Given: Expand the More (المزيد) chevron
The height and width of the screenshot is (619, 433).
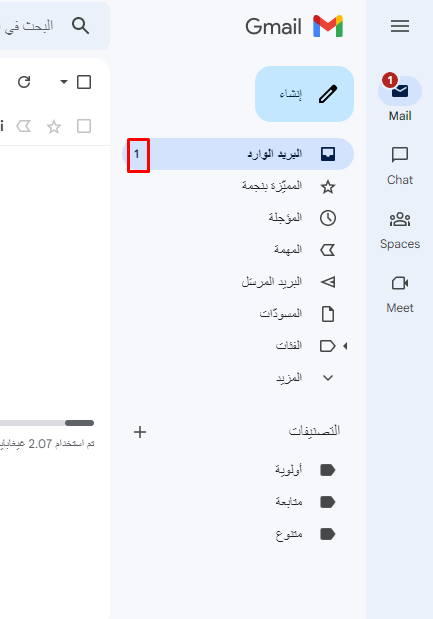Looking at the screenshot, I should point(328,378).
